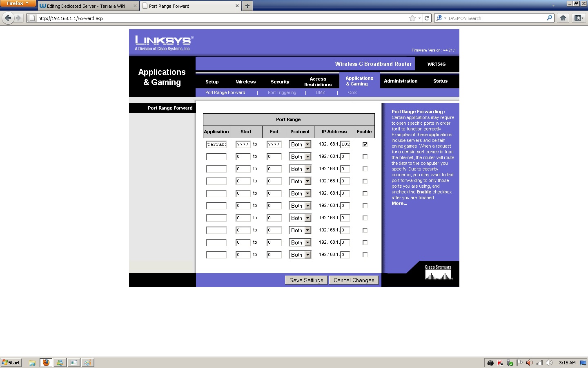This screenshot has width=588, height=368.
Task: Uncheck Enable for the terraria rule
Action: tap(365, 144)
